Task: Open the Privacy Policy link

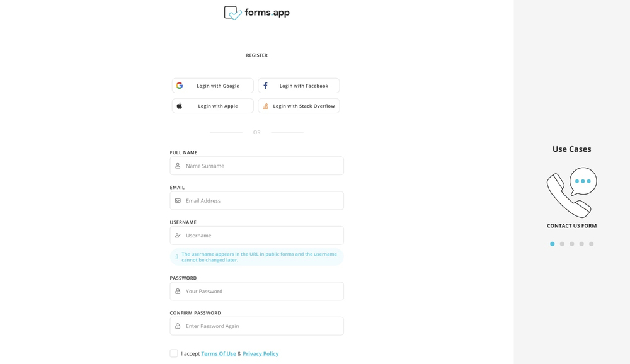Action: 260,354
